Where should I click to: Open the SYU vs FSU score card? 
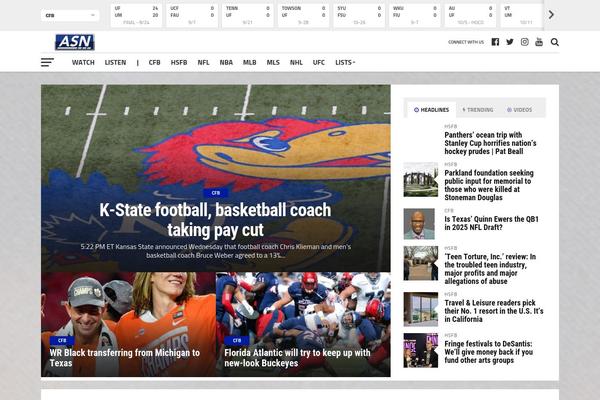(x=359, y=16)
